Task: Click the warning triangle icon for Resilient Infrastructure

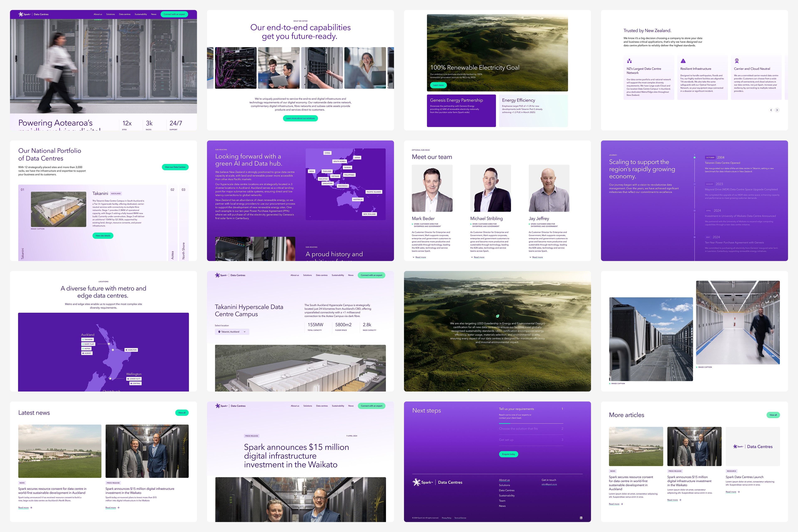Action: tap(683, 61)
